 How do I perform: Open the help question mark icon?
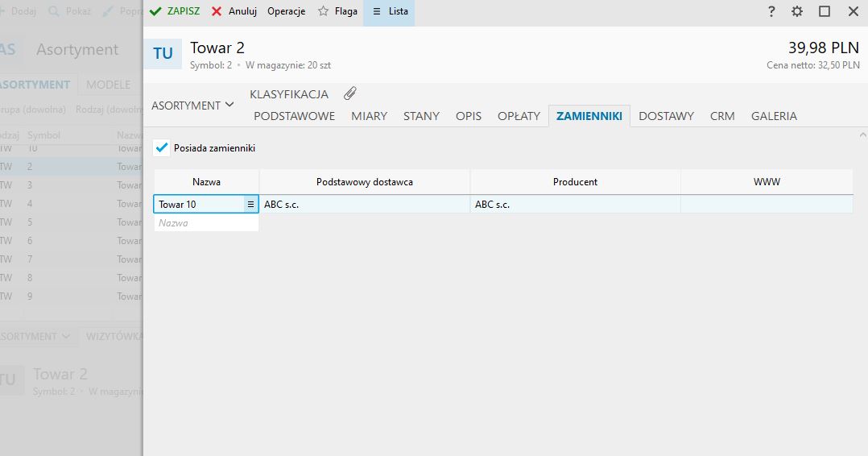tap(771, 11)
